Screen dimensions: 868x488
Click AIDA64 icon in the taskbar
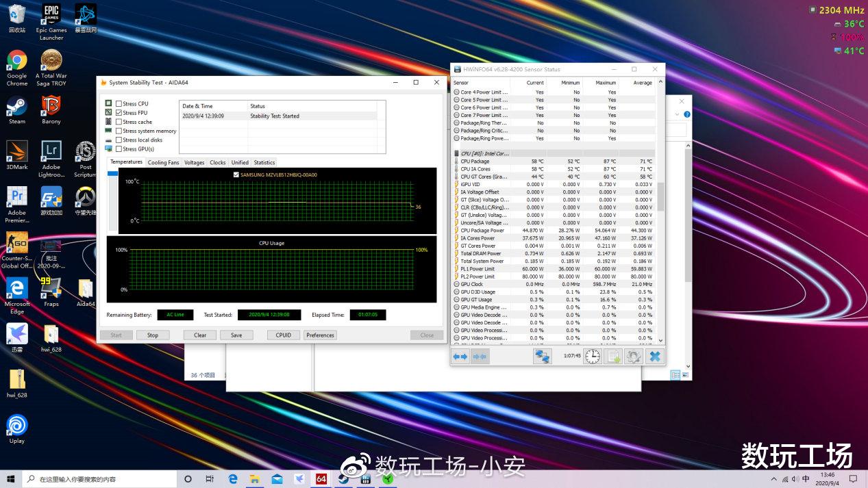[x=321, y=479]
